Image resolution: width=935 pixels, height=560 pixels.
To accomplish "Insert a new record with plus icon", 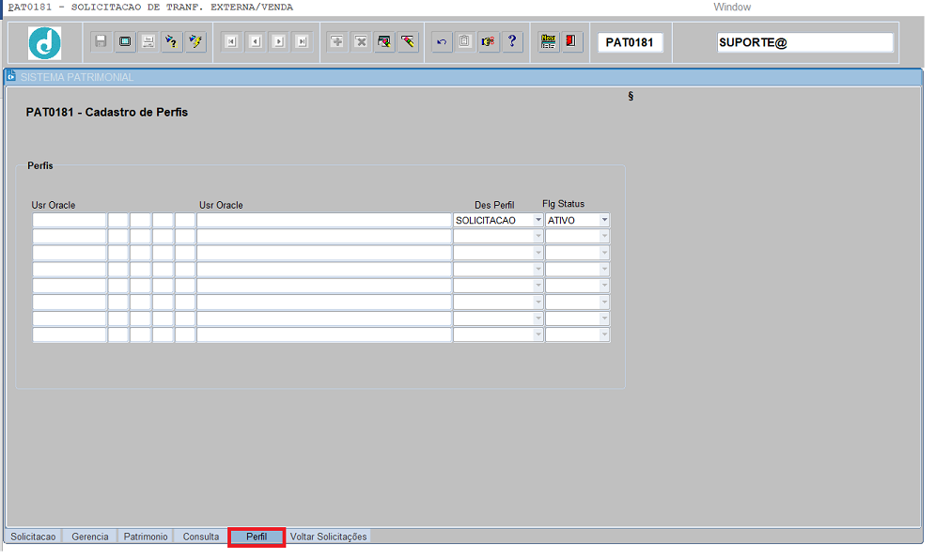I will [x=336, y=42].
